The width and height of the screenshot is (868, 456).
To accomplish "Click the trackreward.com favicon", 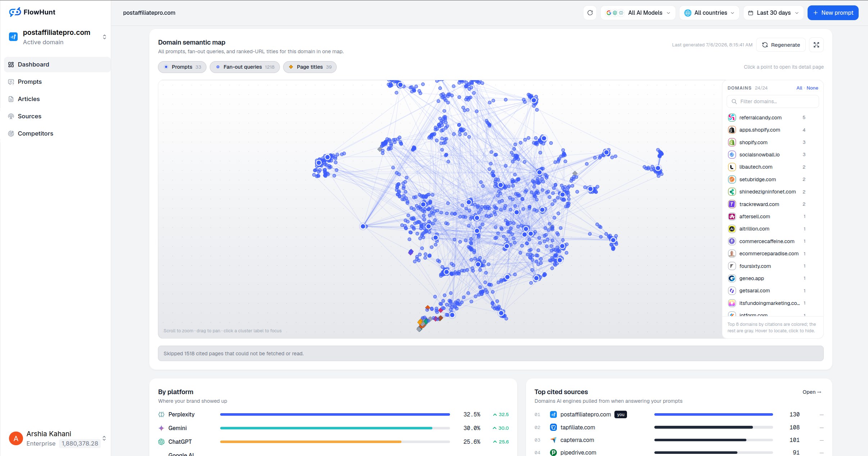I will coord(732,204).
